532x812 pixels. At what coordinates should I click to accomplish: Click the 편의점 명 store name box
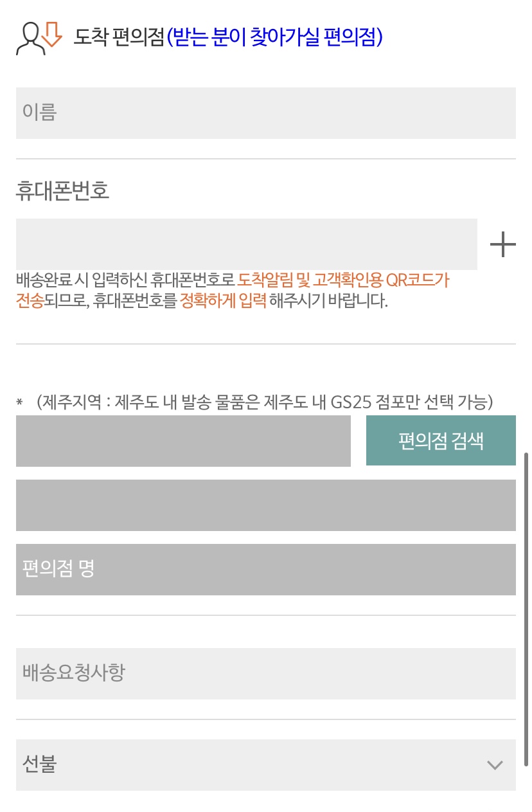[x=266, y=570]
